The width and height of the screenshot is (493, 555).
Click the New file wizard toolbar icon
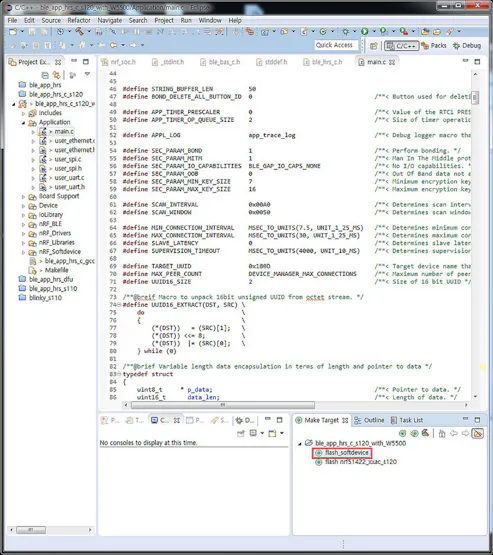tap(13, 32)
